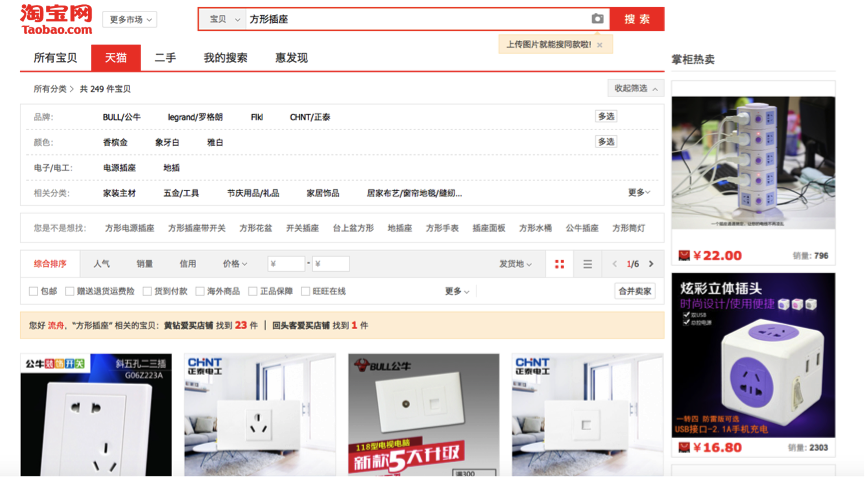
Task: Check the 海外商品 checkbox
Action: click(200, 291)
